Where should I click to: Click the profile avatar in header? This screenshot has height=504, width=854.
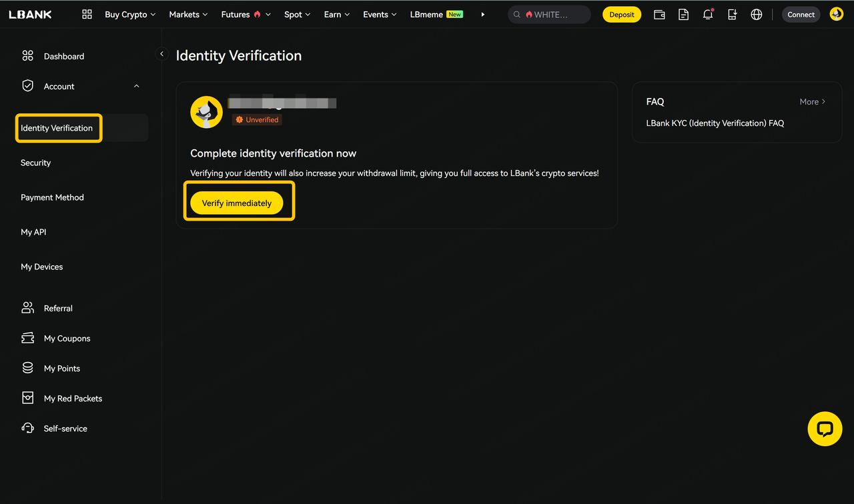(x=836, y=14)
